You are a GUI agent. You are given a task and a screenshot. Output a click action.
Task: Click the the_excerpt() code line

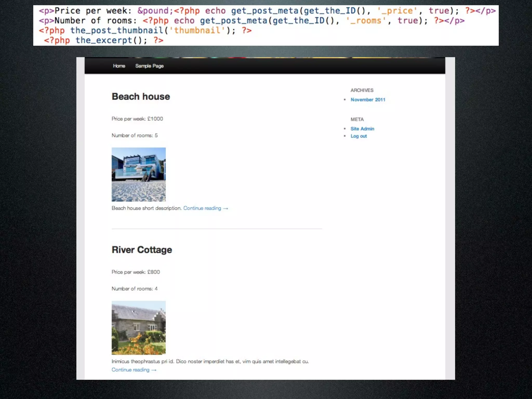pos(104,41)
